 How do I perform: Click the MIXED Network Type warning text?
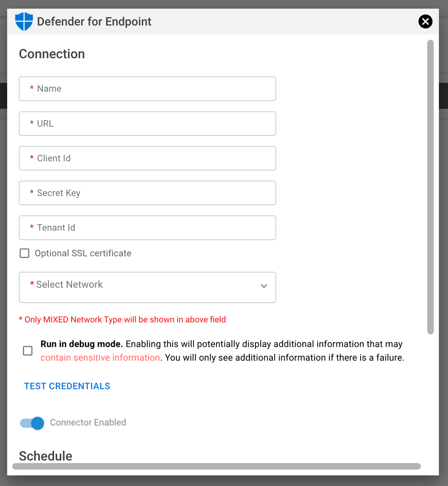(122, 319)
